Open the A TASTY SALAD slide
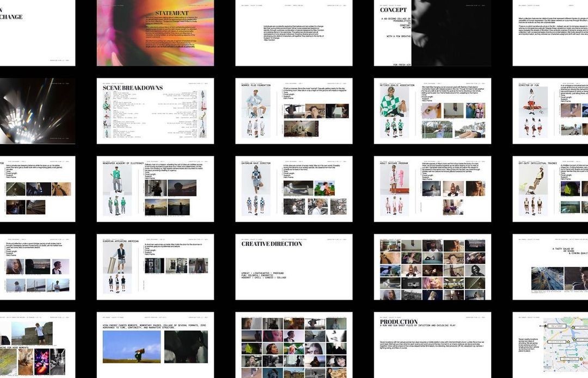Viewport: 588px width, 378px height. click(x=550, y=267)
